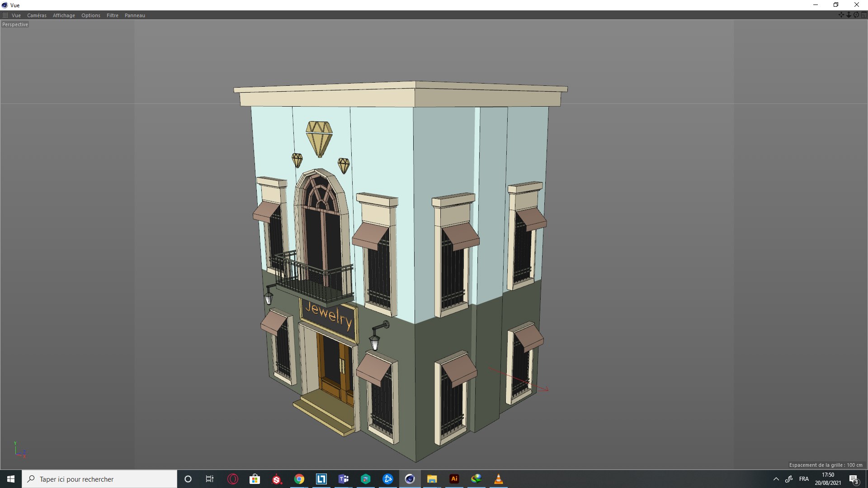
Task: Open the Vue menu
Action: [16, 15]
